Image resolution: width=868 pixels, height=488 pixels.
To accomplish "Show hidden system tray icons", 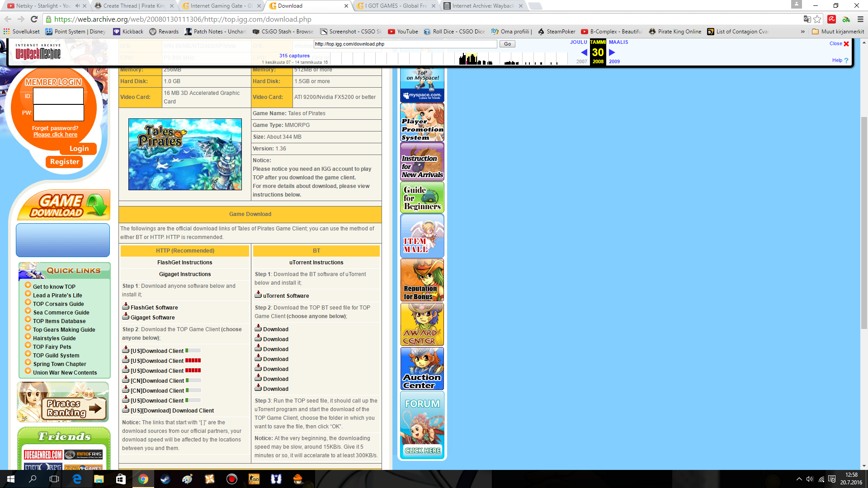I will coord(799,479).
